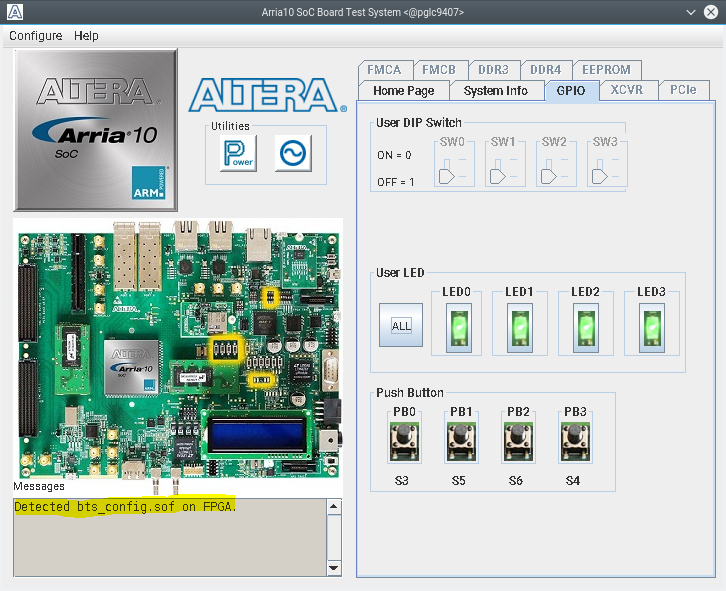Open the Power monitor utility
The height and width of the screenshot is (591, 726).
[x=239, y=154]
